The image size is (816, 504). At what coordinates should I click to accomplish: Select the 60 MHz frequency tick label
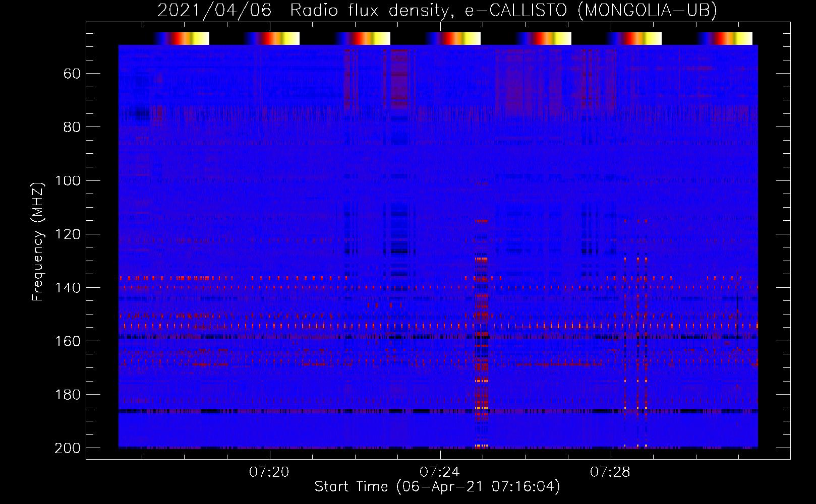(72, 74)
